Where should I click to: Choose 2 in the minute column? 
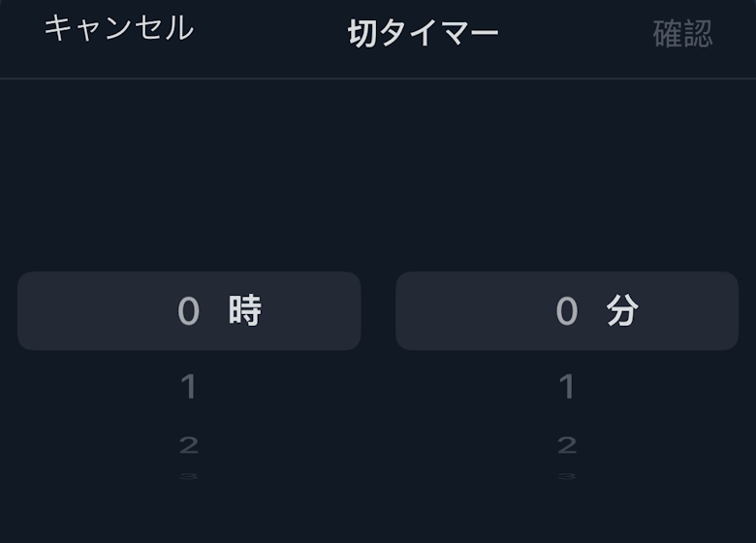pyautogui.click(x=567, y=445)
